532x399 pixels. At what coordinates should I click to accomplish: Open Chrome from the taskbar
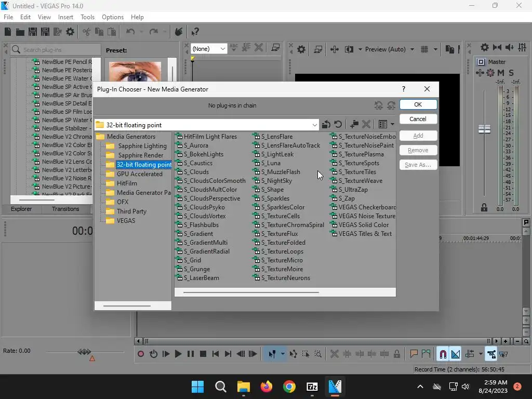(289, 387)
